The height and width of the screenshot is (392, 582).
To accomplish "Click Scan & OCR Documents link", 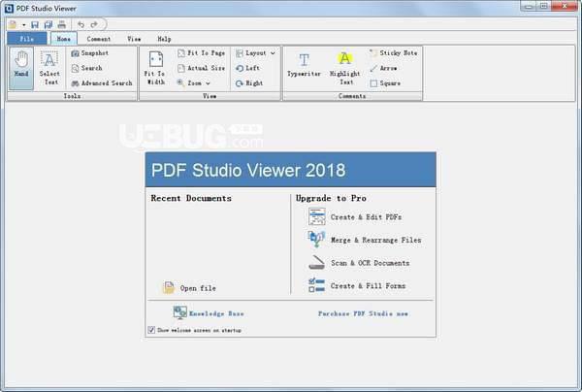I will click(x=371, y=263).
